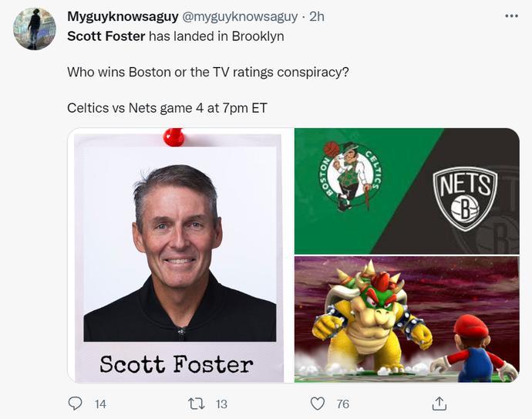
Task: Open the Scott Foster portrait photo
Action: pos(180,255)
